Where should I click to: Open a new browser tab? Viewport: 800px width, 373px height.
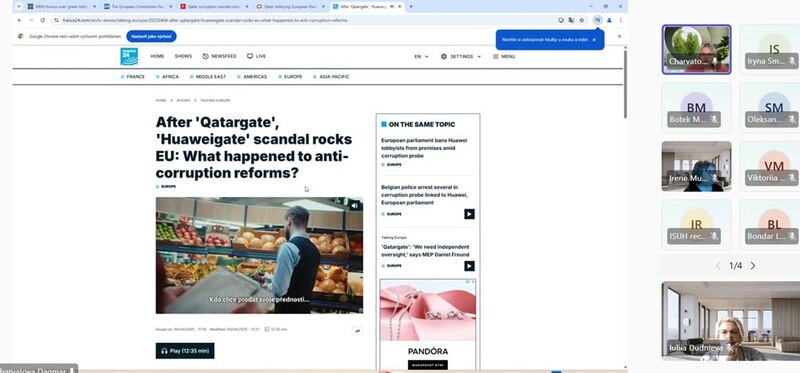pyautogui.click(x=411, y=7)
